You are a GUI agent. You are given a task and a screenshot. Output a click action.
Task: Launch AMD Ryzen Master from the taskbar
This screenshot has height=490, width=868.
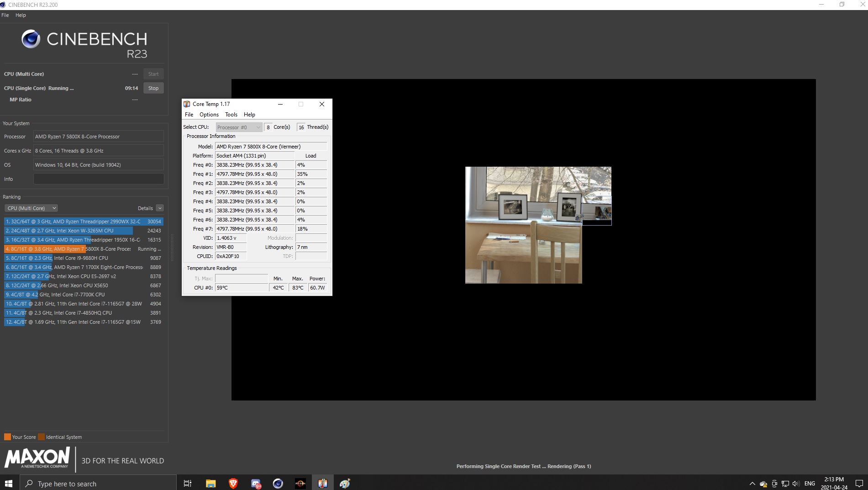click(300, 483)
